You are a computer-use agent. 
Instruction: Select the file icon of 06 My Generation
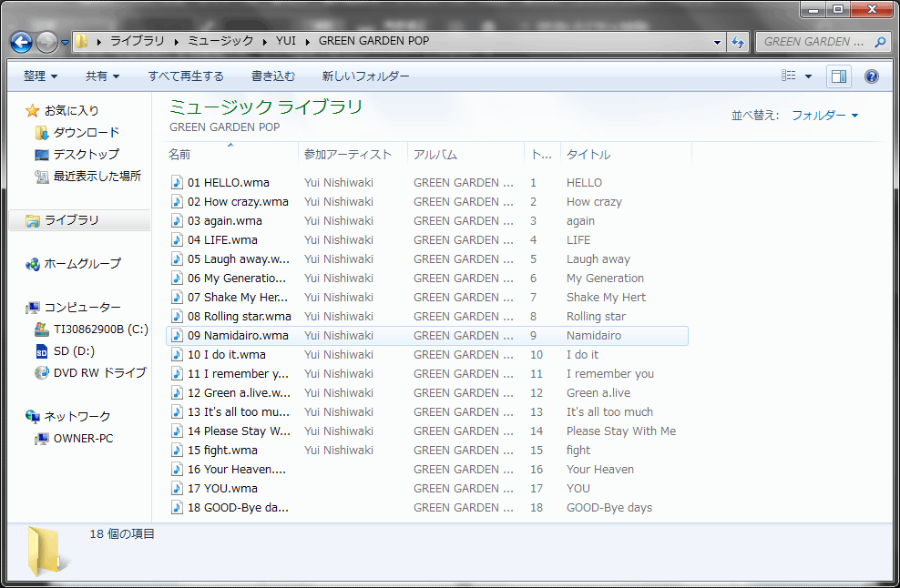click(x=178, y=279)
